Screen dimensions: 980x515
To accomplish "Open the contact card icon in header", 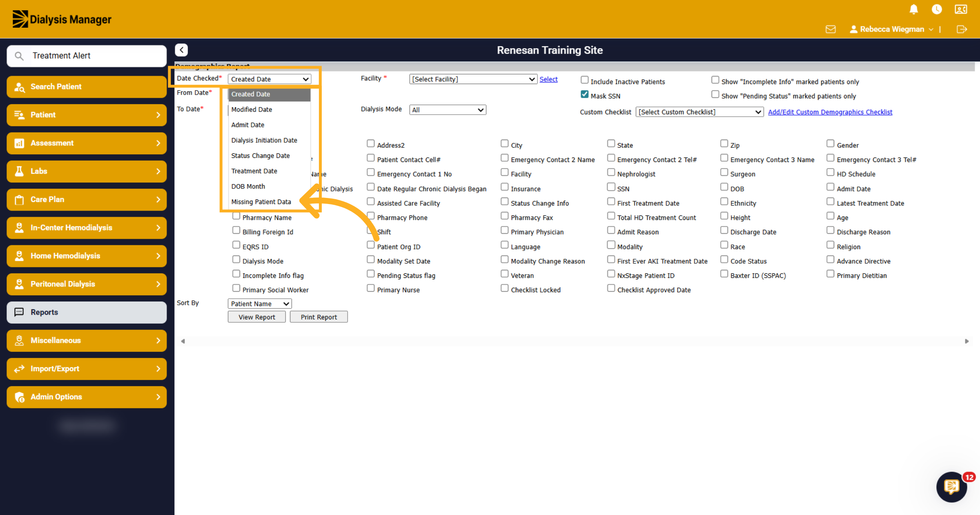I will coord(961,9).
